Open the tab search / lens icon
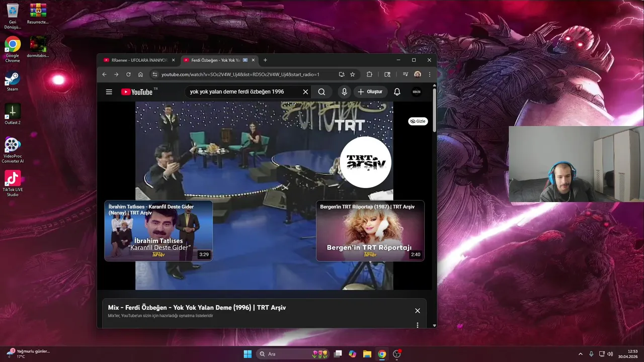Image resolution: width=644 pixels, height=362 pixels. click(x=387, y=74)
